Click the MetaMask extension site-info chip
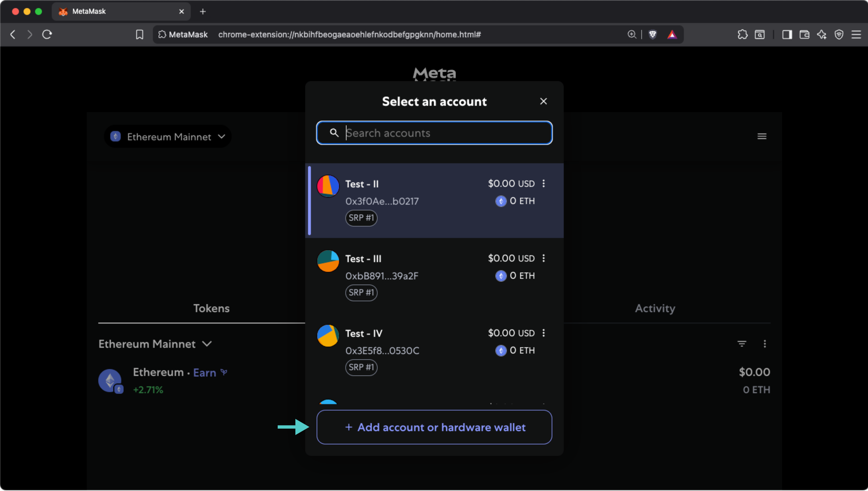This screenshot has width=868, height=491. 183,34
